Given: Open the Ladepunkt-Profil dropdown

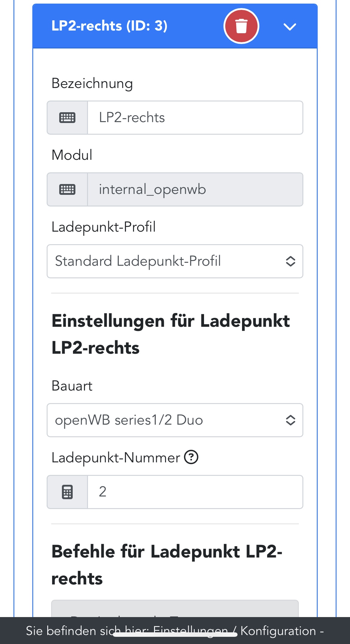Looking at the screenshot, I should pos(175,261).
